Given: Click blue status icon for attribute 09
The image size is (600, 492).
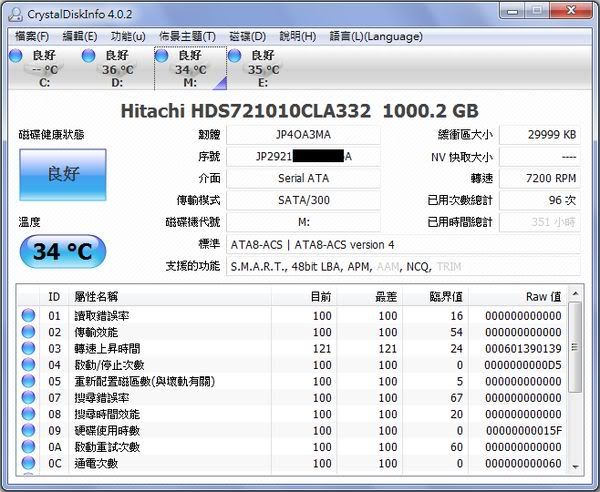Looking at the screenshot, I should (28, 430).
